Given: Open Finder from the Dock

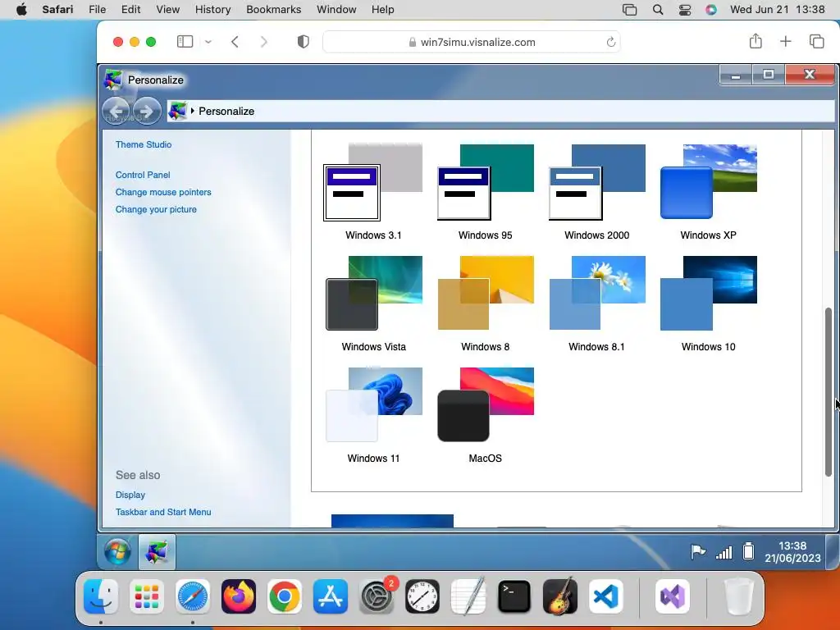Looking at the screenshot, I should click(101, 596).
